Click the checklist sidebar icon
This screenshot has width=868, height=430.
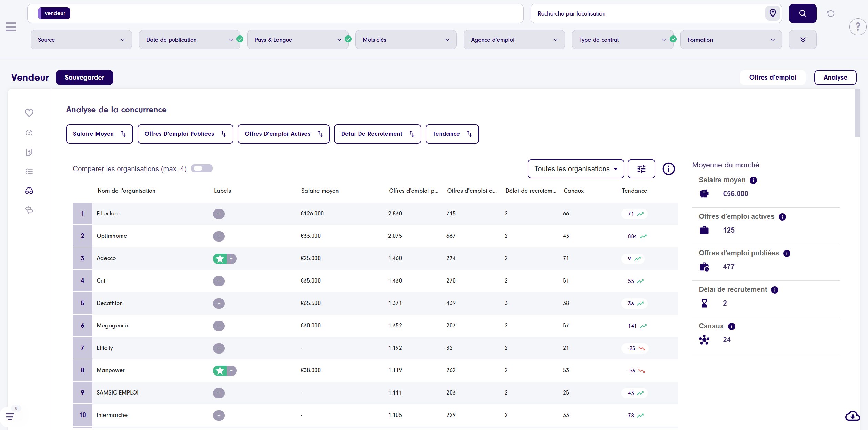click(29, 172)
